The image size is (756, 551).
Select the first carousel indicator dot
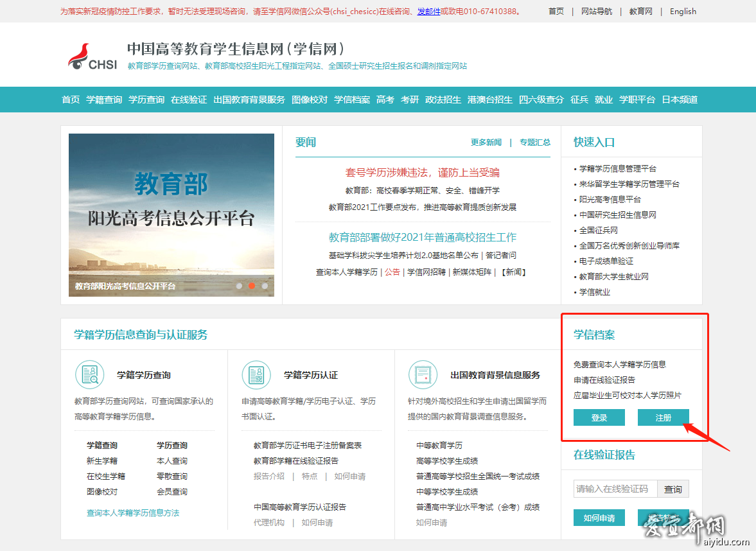pos(240,286)
